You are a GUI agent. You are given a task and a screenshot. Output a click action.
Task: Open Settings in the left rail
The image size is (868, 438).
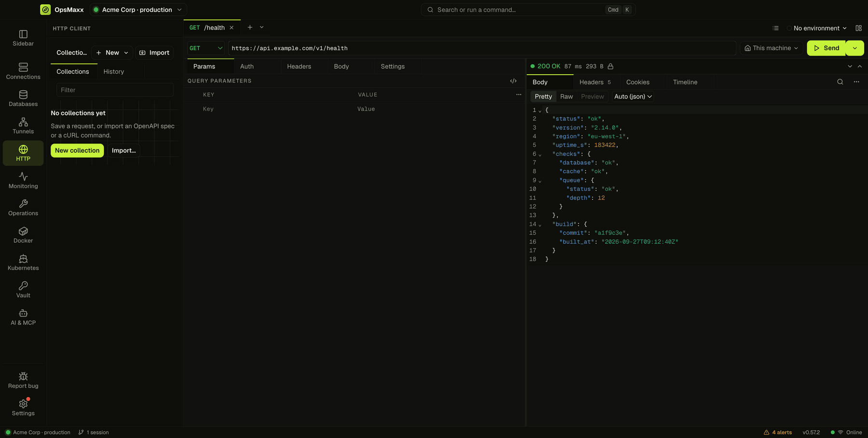click(23, 408)
